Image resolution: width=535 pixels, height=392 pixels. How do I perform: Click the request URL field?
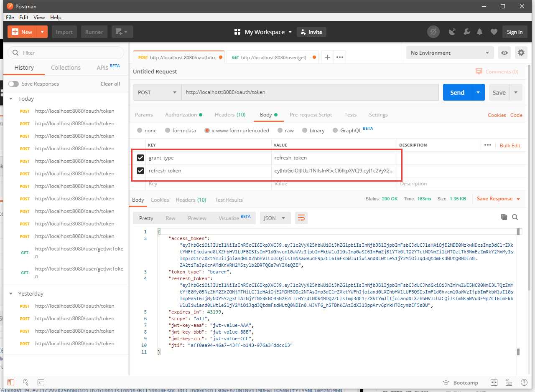pyautogui.click(x=310, y=92)
